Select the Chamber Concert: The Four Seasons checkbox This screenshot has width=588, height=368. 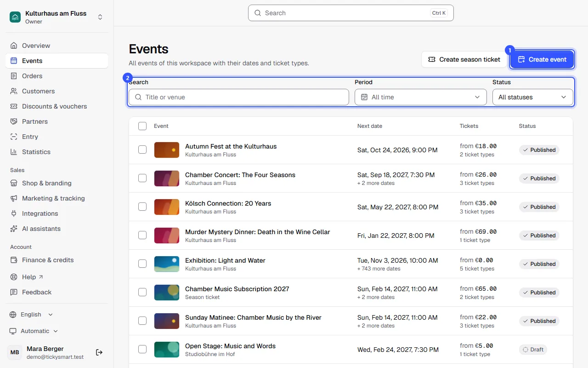[x=142, y=178]
